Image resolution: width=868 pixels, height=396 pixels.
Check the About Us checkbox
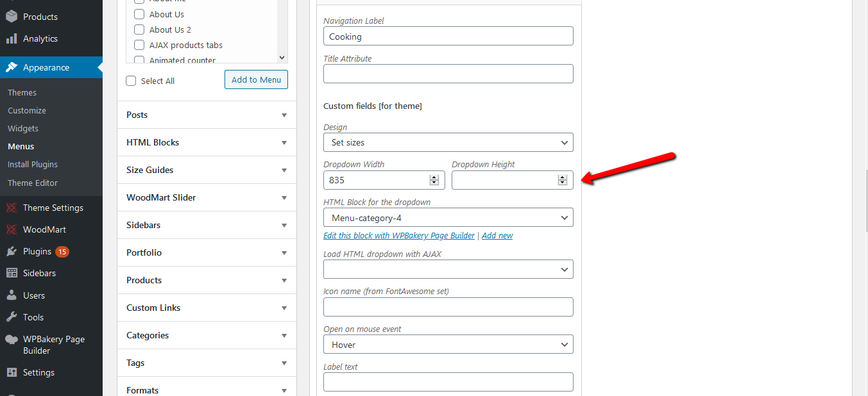click(139, 14)
